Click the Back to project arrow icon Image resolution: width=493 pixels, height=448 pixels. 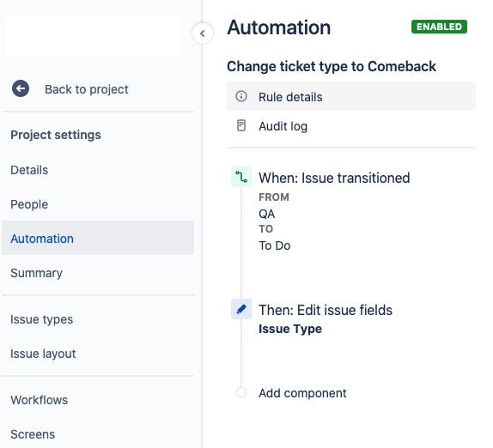point(21,88)
